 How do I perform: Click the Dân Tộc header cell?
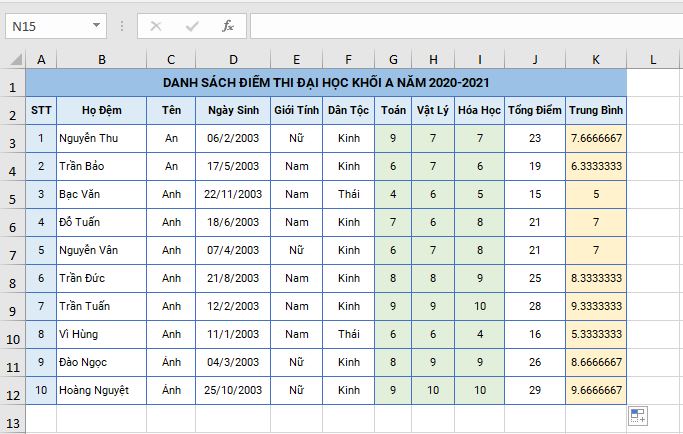[348, 110]
